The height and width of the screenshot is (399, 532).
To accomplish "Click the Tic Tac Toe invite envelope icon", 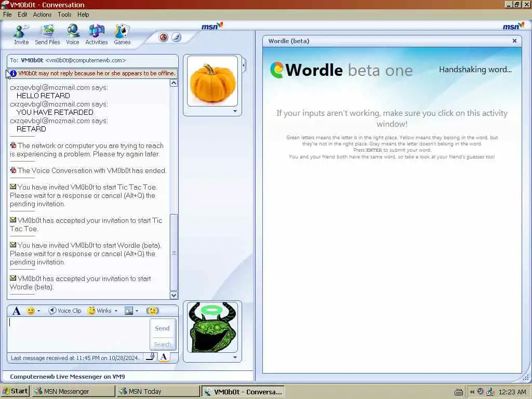I will tap(13, 187).
